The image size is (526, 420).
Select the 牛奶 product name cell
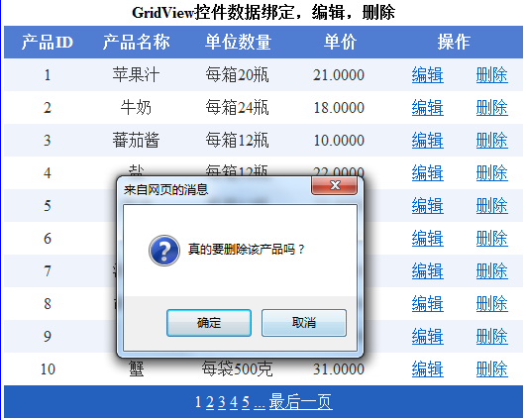coord(136,108)
